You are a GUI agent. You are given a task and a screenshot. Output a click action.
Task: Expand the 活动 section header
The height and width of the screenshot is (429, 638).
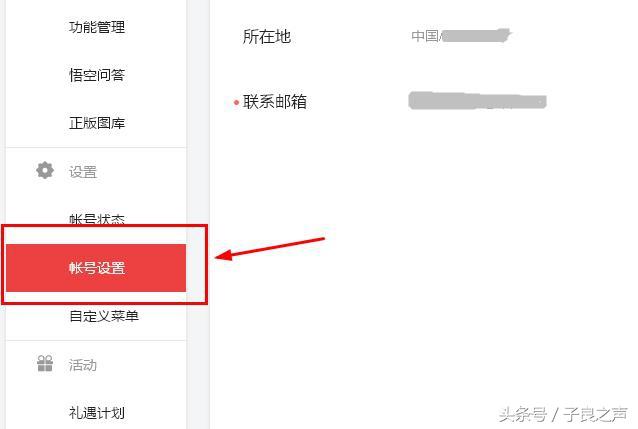83,365
